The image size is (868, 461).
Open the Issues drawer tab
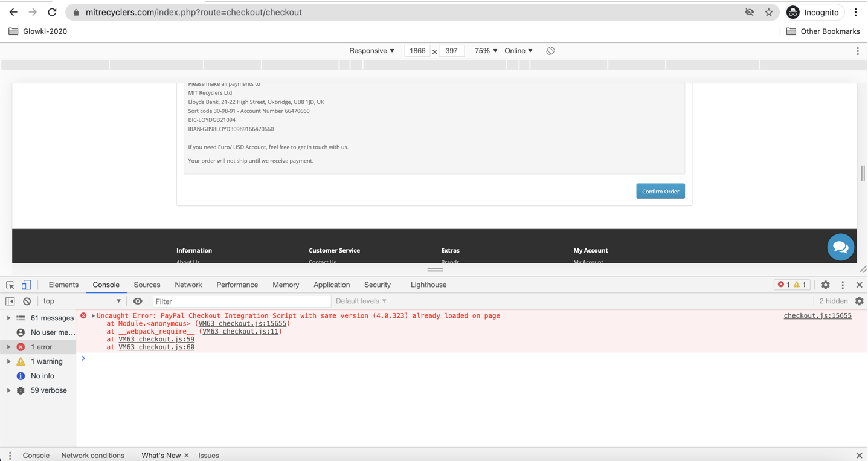pos(208,456)
